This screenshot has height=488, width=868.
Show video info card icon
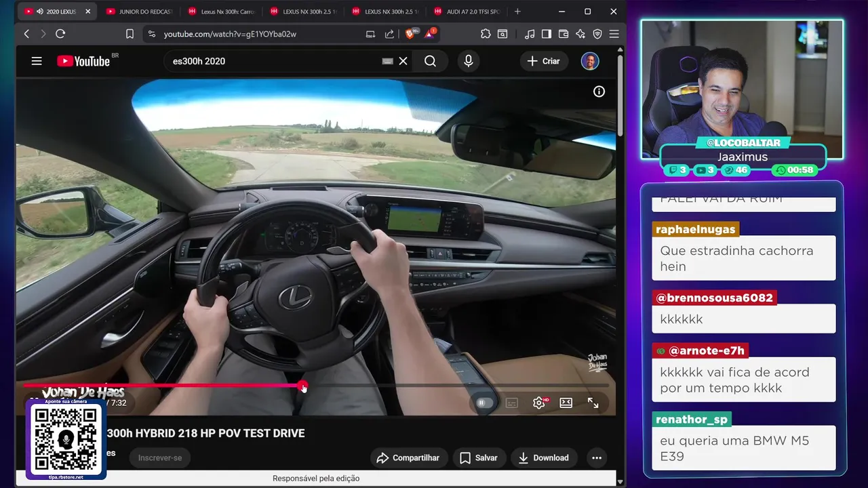tap(599, 91)
